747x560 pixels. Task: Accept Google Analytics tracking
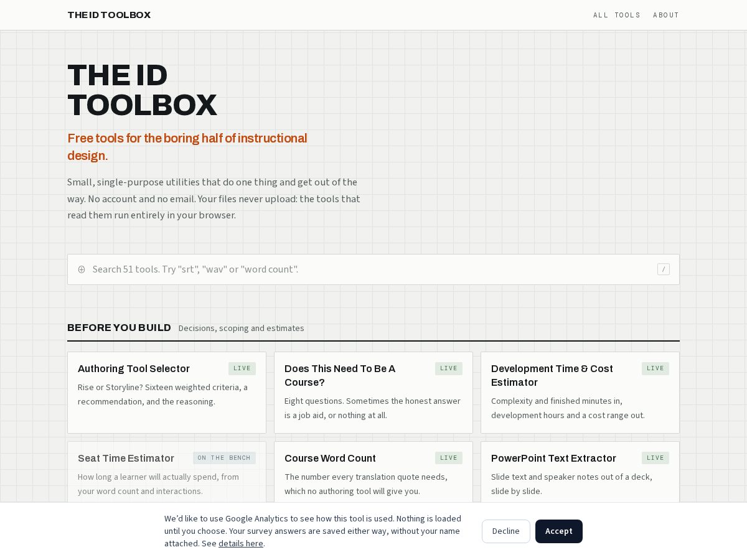(559, 531)
